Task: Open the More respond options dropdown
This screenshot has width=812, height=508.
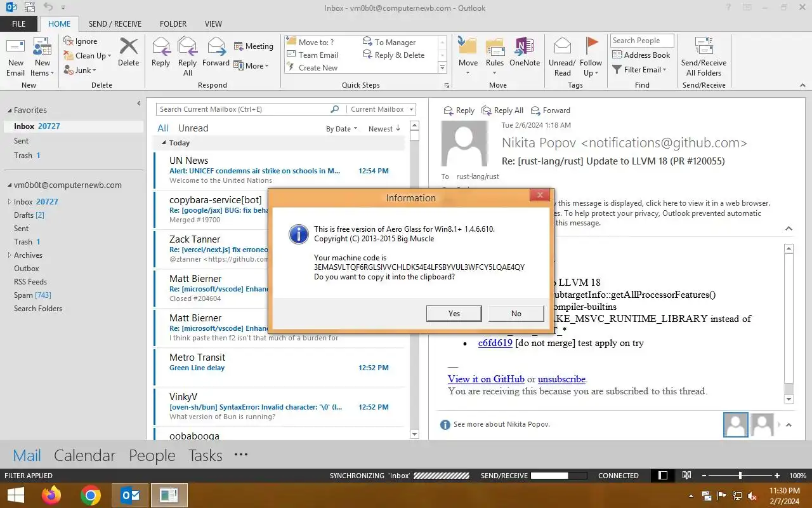Action: pyautogui.click(x=252, y=65)
